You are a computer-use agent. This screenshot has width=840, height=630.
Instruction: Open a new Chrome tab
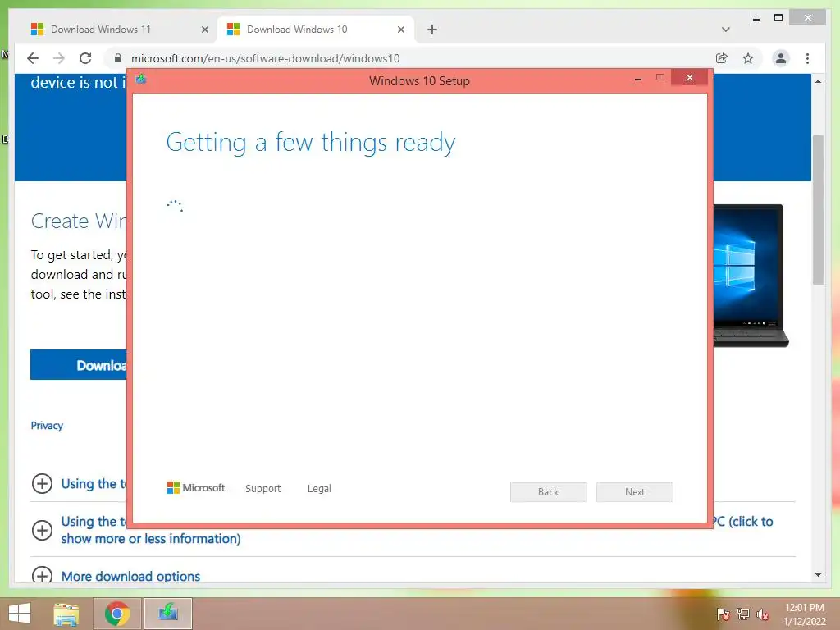(432, 30)
